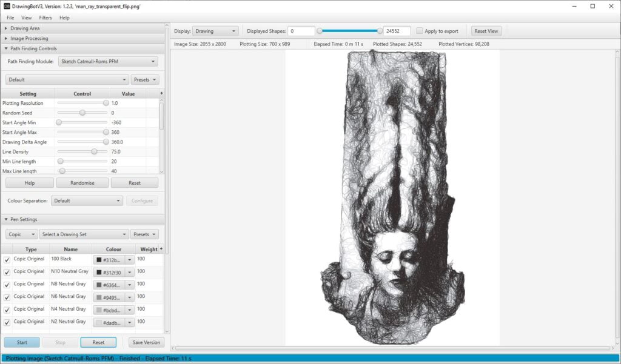
Task: Uncheck the N10 Neutral Gray pen
Action: click(8, 271)
